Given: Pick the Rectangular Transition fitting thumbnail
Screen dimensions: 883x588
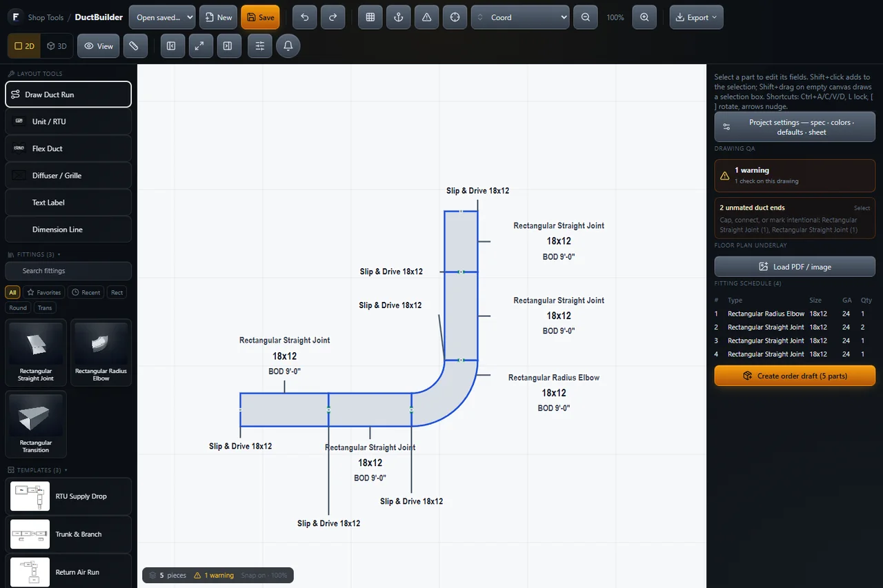Looking at the screenshot, I should click(36, 424).
